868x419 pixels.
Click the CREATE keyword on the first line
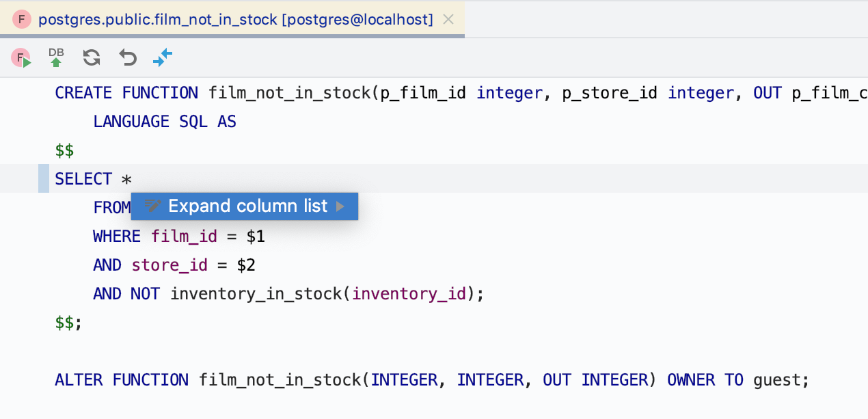click(x=83, y=93)
